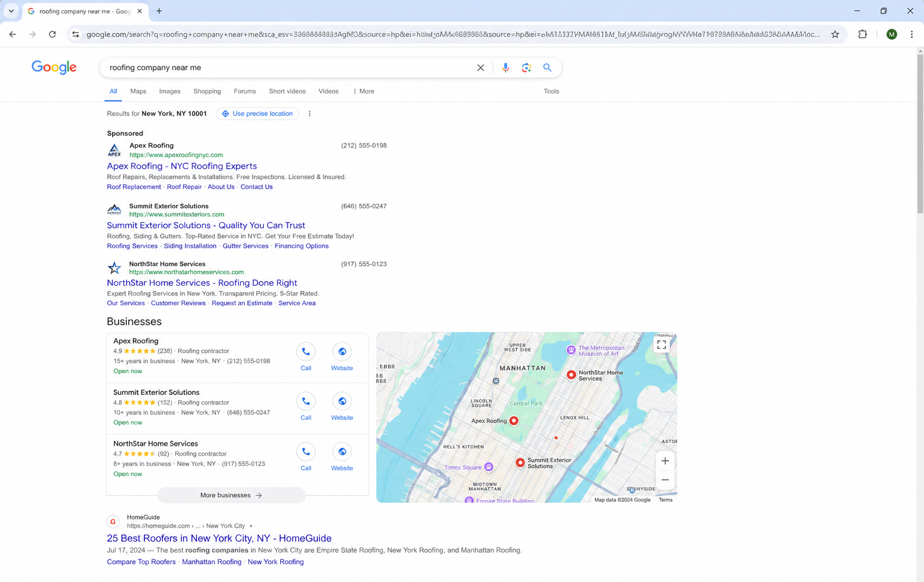Open Apex Roofing website globe icon
The width and height of the screenshot is (924, 582).
click(342, 352)
